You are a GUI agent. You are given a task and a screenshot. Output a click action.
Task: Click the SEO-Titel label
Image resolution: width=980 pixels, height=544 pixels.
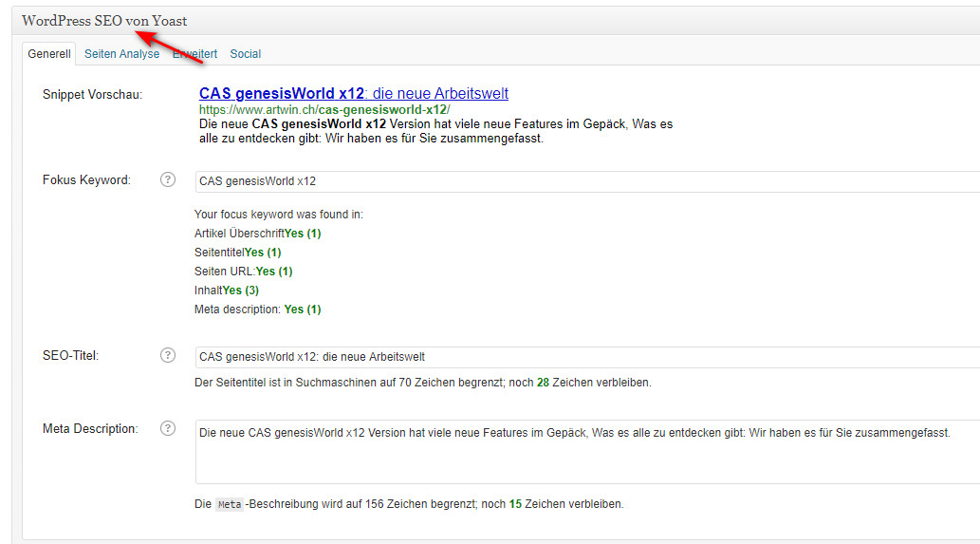pyautogui.click(x=70, y=356)
